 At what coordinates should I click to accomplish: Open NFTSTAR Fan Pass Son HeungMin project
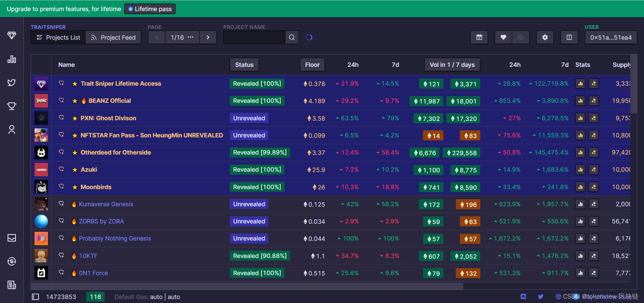[x=152, y=135]
